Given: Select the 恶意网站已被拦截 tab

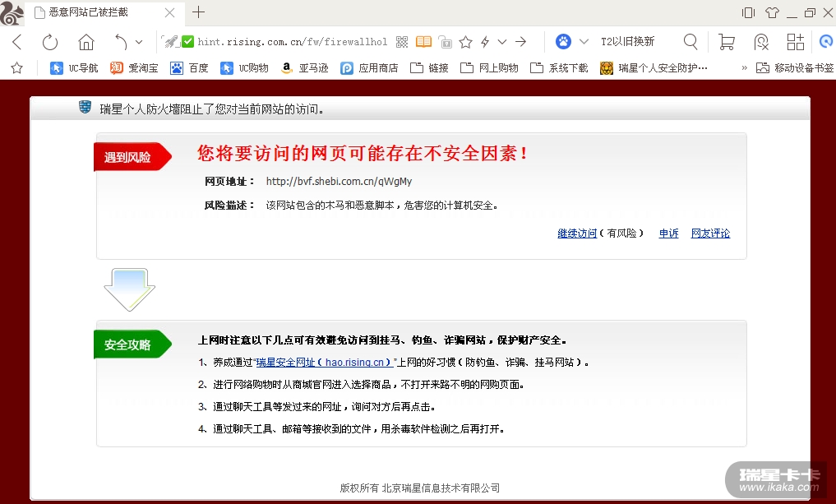Looking at the screenshot, I should [x=104, y=13].
